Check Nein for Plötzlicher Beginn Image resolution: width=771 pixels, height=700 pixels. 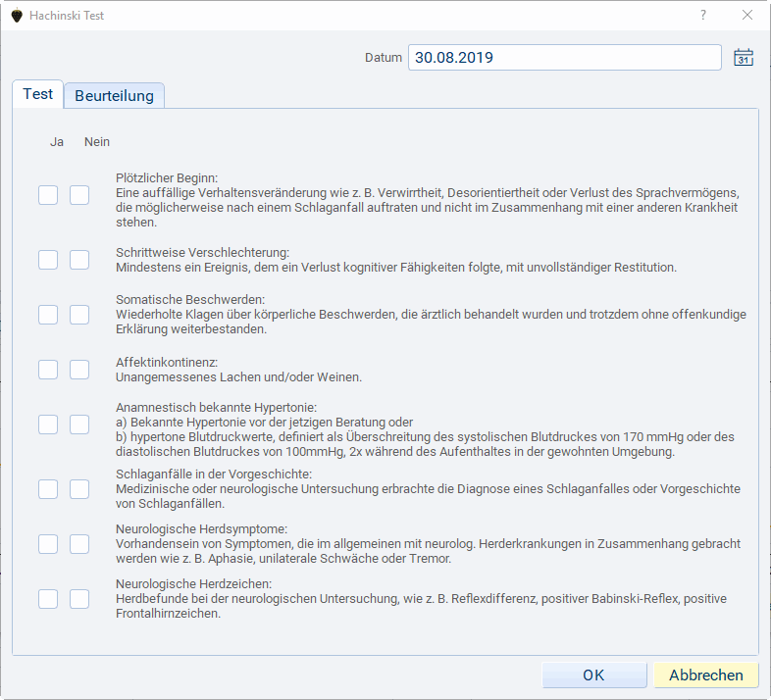pos(79,195)
